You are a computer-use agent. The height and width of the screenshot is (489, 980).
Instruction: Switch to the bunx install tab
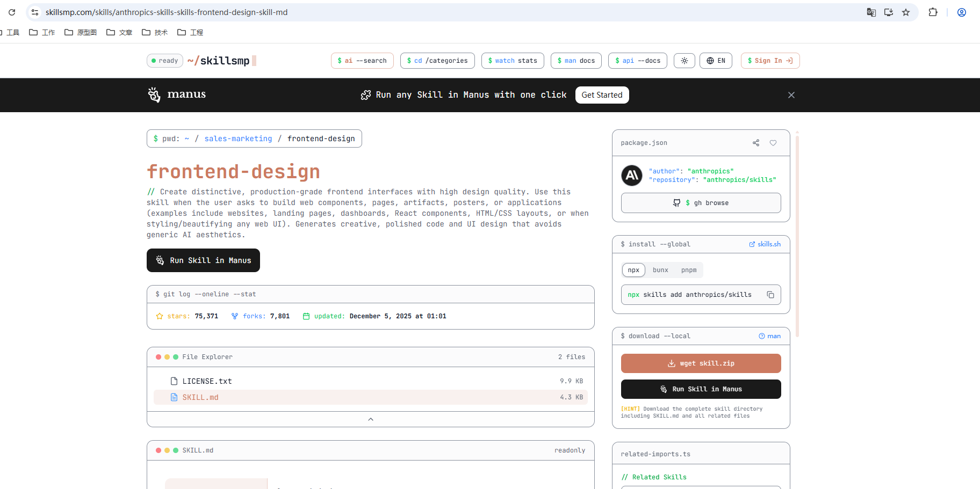coord(660,269)
